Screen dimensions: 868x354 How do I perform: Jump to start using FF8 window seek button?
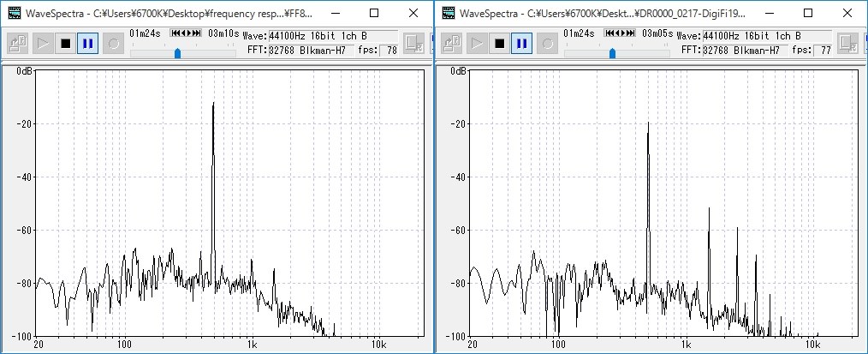pos(175,33)
